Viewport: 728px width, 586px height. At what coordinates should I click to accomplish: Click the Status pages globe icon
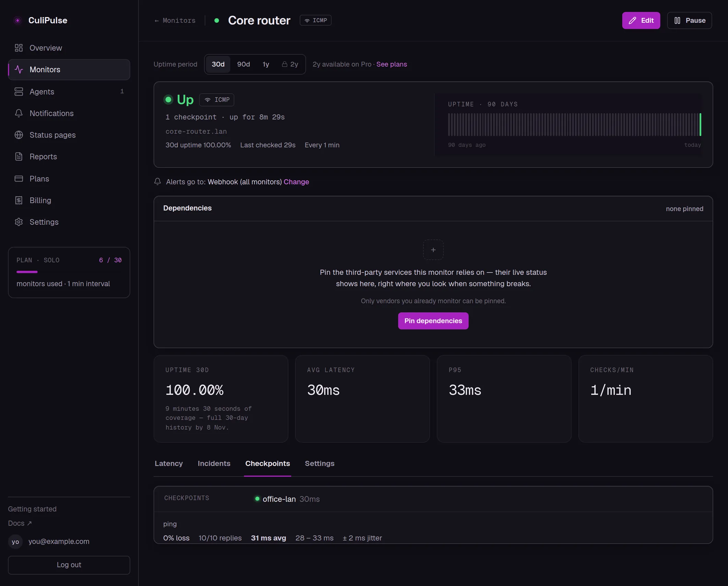(19, 135)
